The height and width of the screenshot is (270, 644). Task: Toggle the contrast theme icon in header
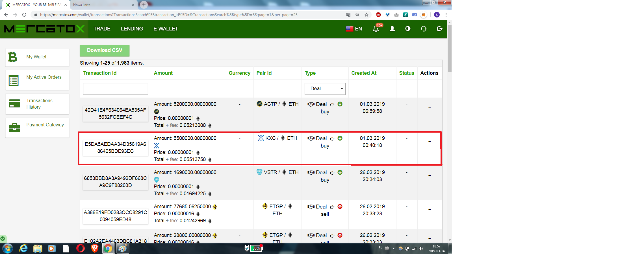408,28
